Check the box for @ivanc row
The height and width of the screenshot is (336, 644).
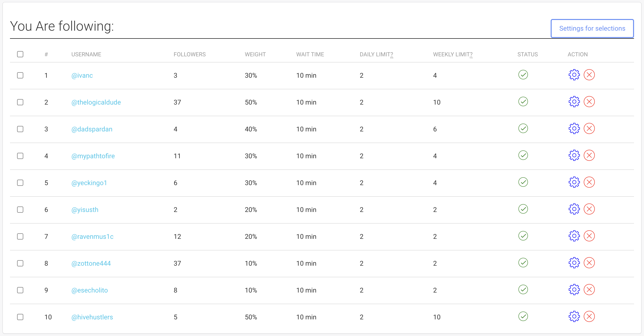click(x=20, y=75)
